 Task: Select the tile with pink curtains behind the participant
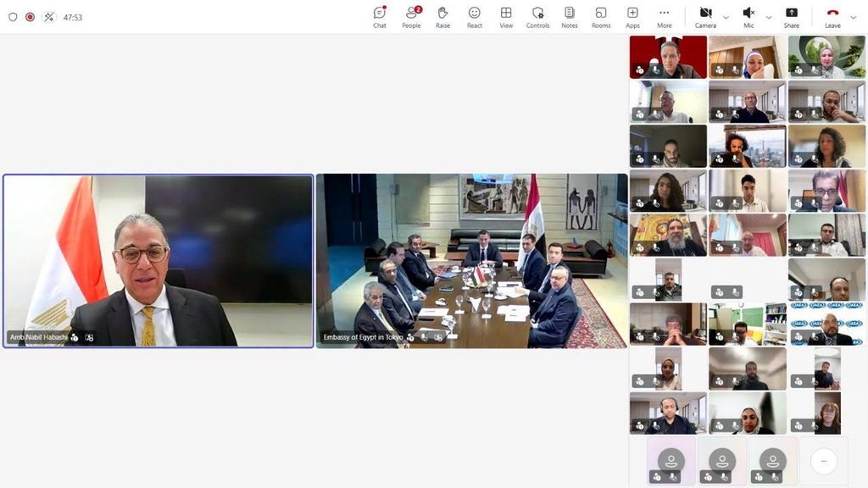tap(748, 236)
